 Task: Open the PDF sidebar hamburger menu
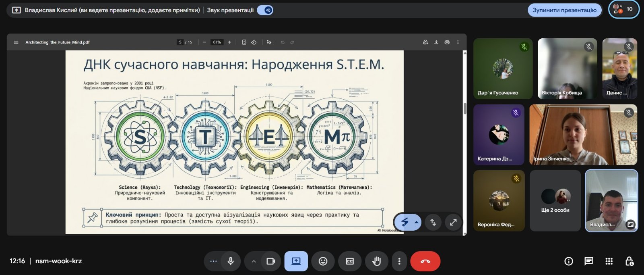click(x=16, y=42)
